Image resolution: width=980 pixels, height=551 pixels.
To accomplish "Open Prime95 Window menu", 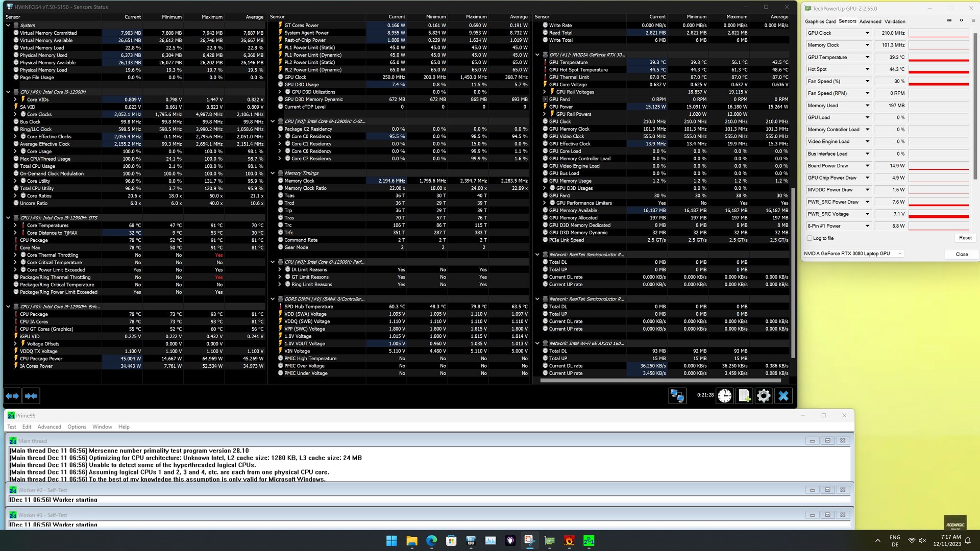I will pos(102,427).
